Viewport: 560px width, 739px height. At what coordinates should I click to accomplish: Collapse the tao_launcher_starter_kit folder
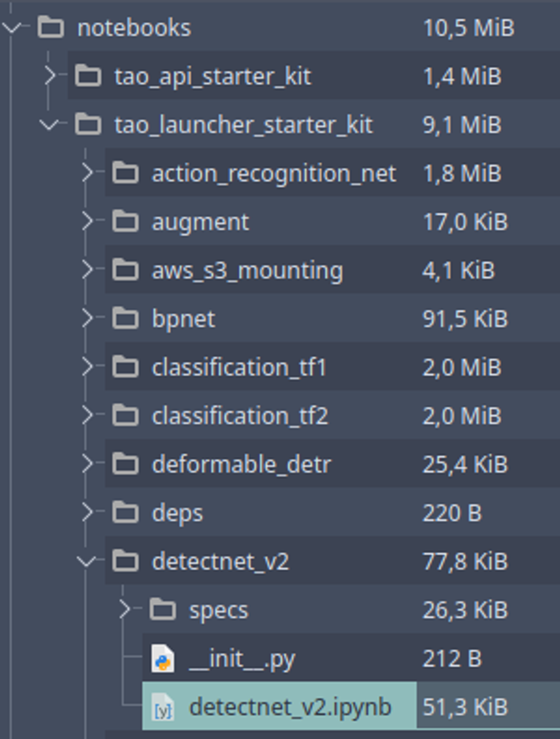pyautogui.click(x=49, y=125)
